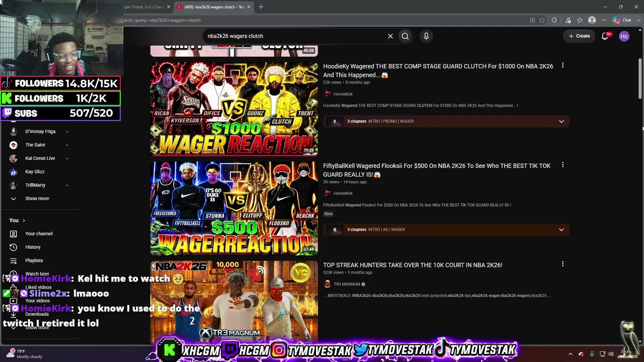This screenshot has width=644, height=362.
Task: Open TOP STREAK HUNTERS TAKE OVER title
Action: 413,265
